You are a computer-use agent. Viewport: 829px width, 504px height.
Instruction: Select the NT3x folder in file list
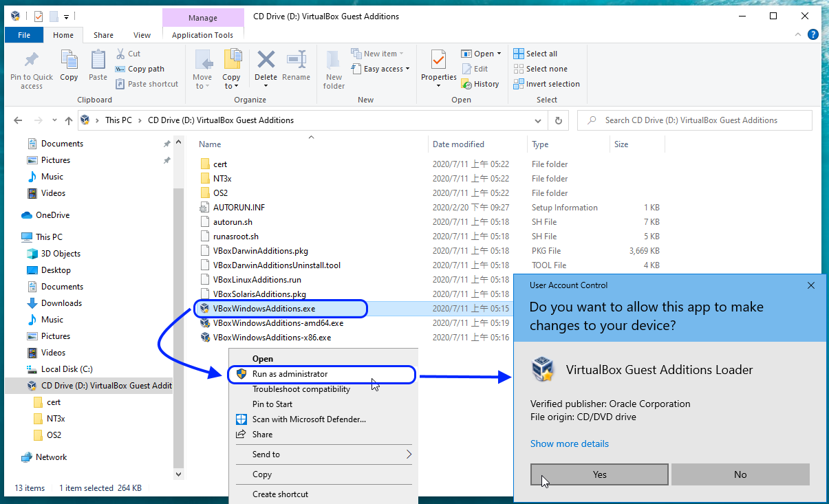pos(222,179)
